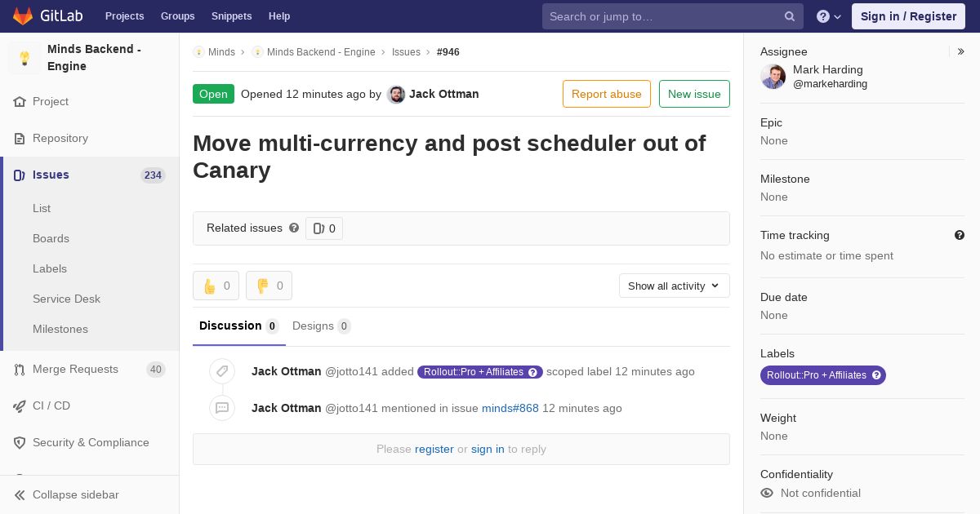The width and height of the screenshot is (980, 514).
Task: Click the related issues count badge icon
Action: 318,228
